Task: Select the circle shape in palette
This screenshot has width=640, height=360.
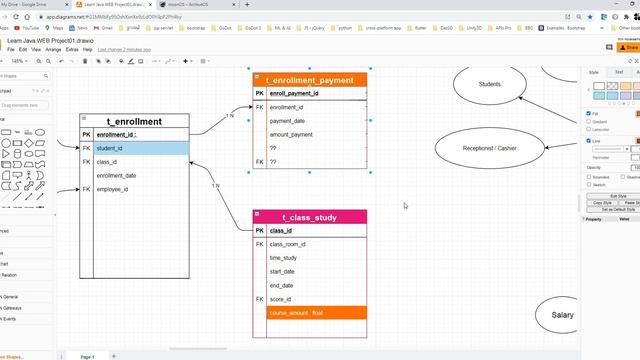Action: (x=6, y=143)
